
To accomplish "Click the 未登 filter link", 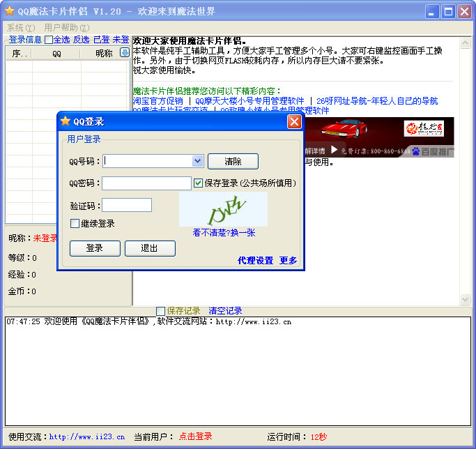I will click(x=121, y=40).
